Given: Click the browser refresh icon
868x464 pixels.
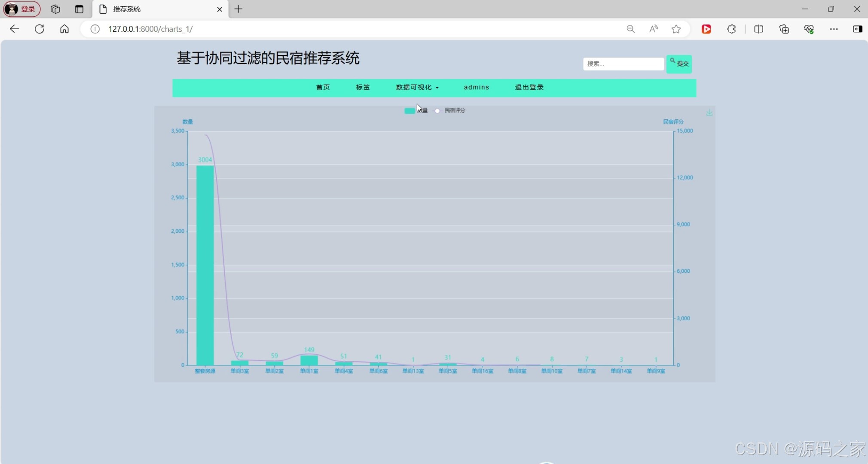Looking at the screenshot, I should [40, 29].
